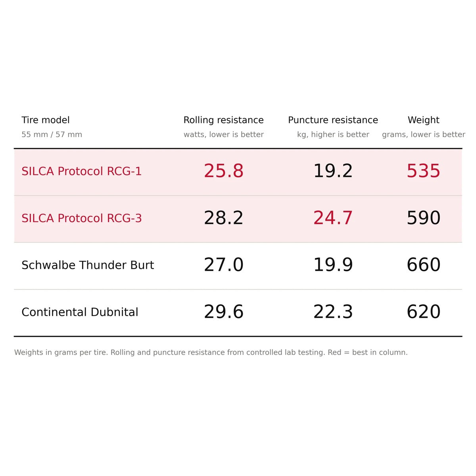
Task: Click the Puncture resistance column header
Action: 333,120
